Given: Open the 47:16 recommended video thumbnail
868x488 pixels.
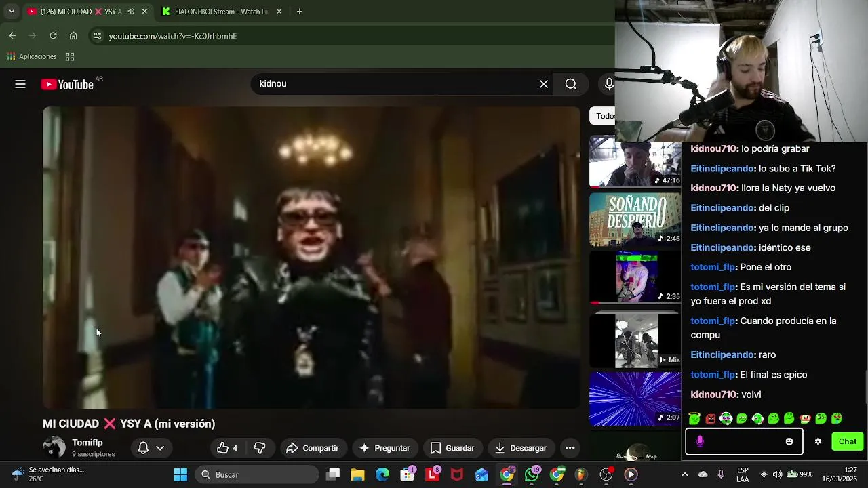Looking at the screenshot, I should (635, 162).
